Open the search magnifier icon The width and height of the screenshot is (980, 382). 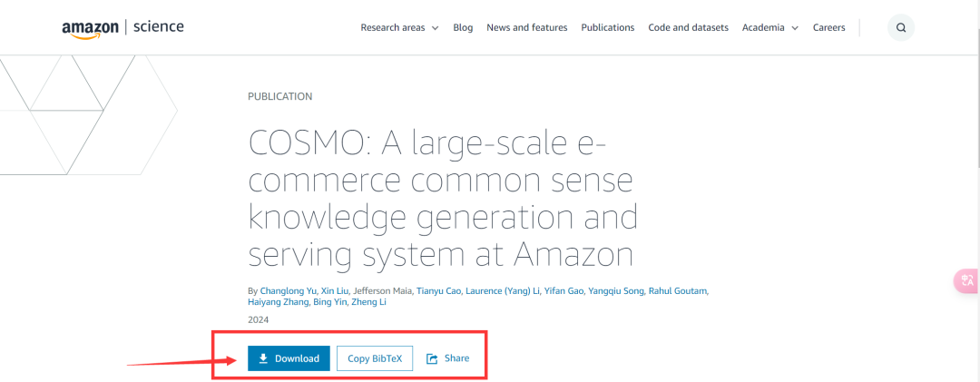[x=900, y=28]
